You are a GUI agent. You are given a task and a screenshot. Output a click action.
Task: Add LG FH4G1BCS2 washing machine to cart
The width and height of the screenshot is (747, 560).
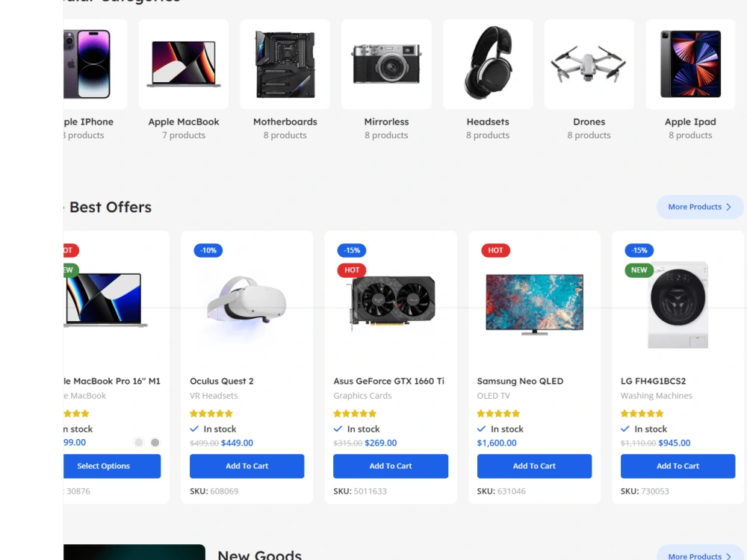pyautogui.click(x=678, y=466)
